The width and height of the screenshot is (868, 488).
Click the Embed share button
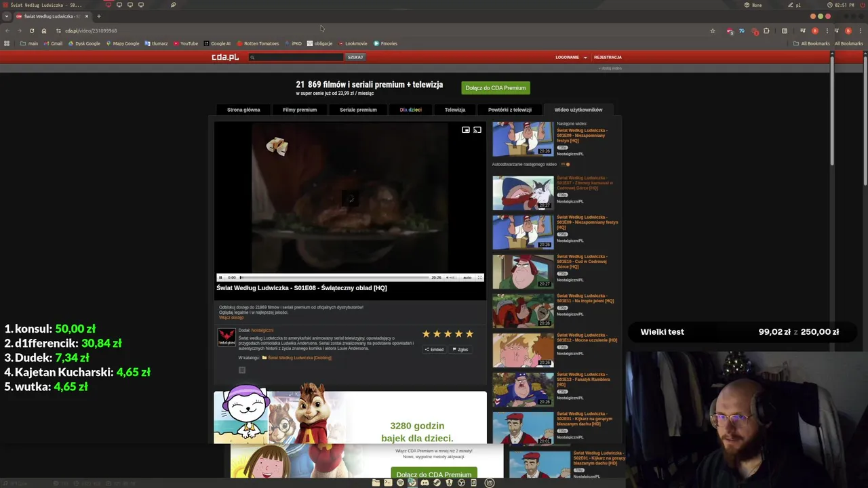[434, 350]
